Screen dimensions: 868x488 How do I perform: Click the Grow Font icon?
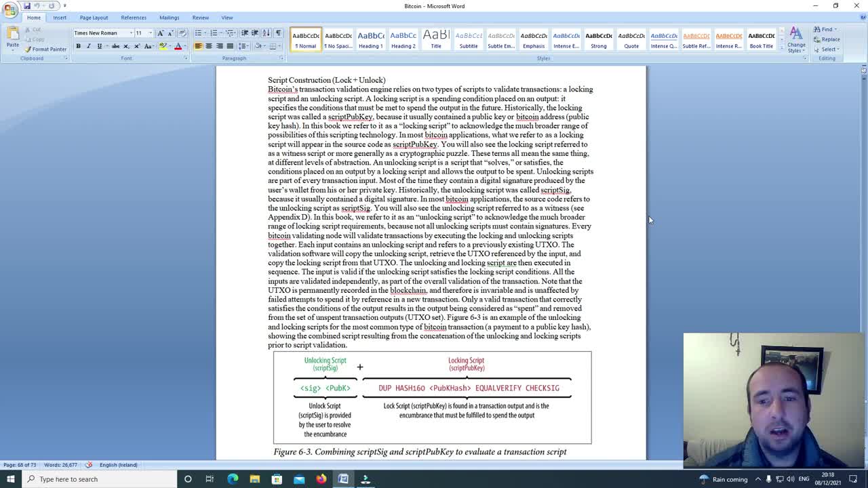click(160, 33)
